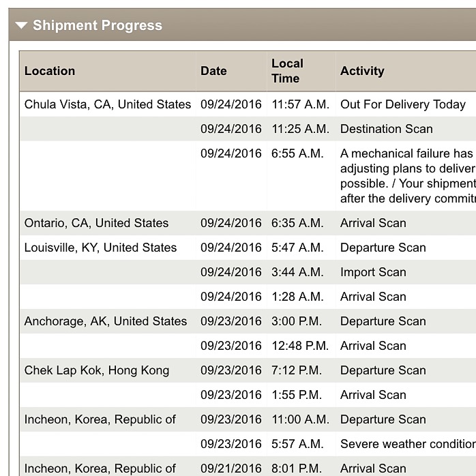Click the 11:57 A.M. time cell
The height and width of the screenshot is (476, 476).
pyautogui.click(x=300, y=104)
